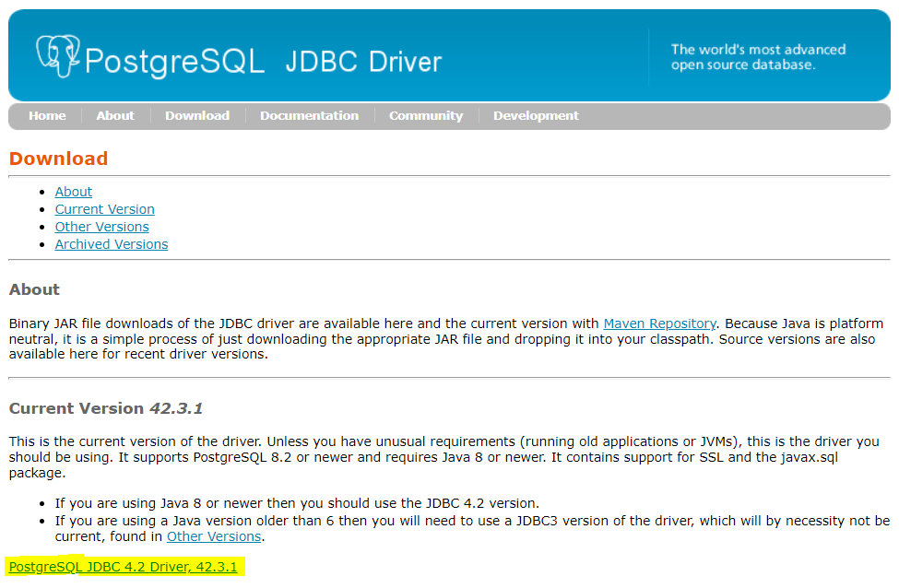Select Home in the navigation bar

point(47,115)
